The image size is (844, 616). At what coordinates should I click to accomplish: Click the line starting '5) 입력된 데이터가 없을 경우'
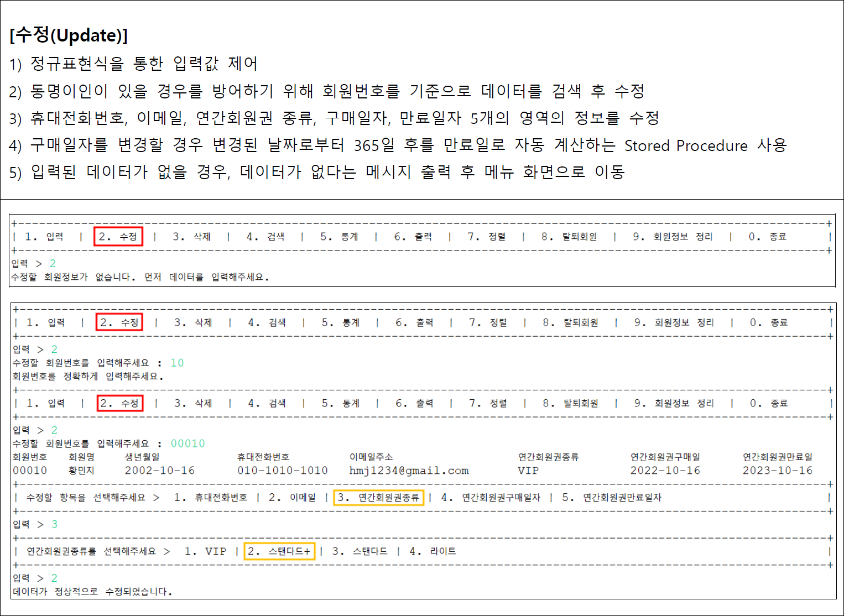coord(317,172)
